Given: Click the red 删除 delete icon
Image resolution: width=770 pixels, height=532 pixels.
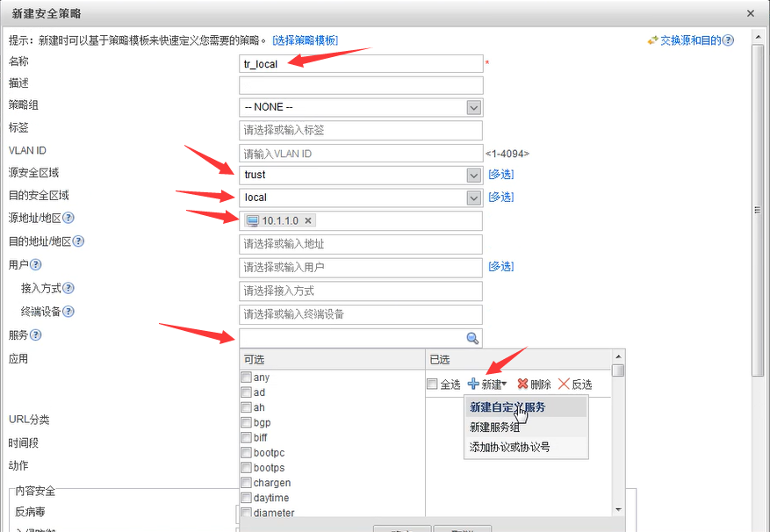Looking at the screenshot, I should 522,384.
